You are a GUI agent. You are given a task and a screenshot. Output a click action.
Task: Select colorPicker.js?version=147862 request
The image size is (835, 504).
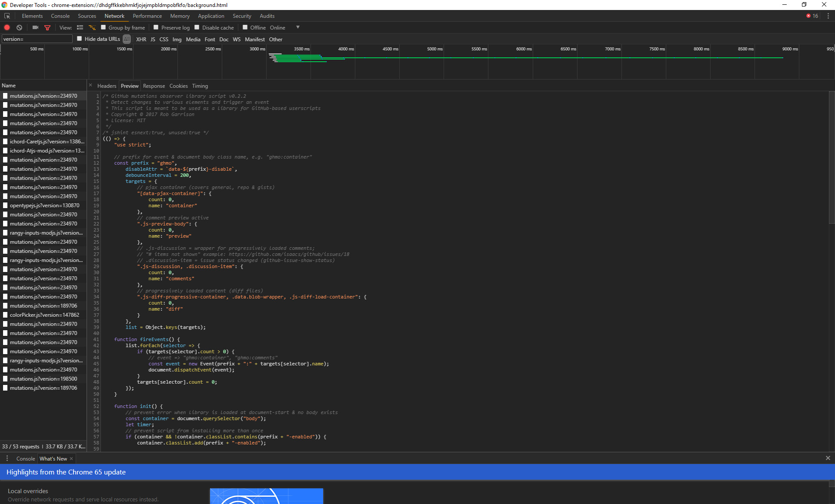[x=43, y=315]
